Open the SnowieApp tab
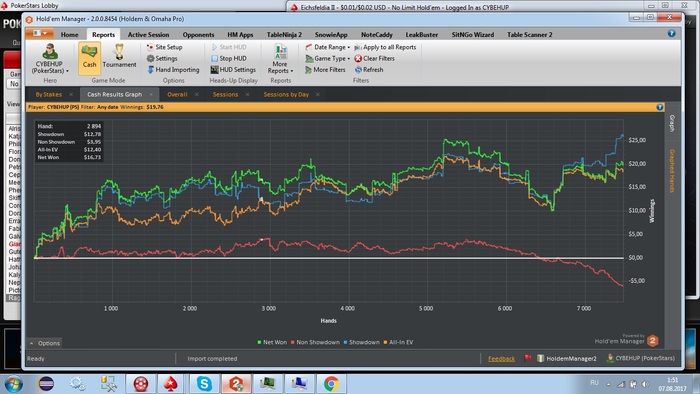The width and height of the screenshot is (700, 394). pos(331,34)
